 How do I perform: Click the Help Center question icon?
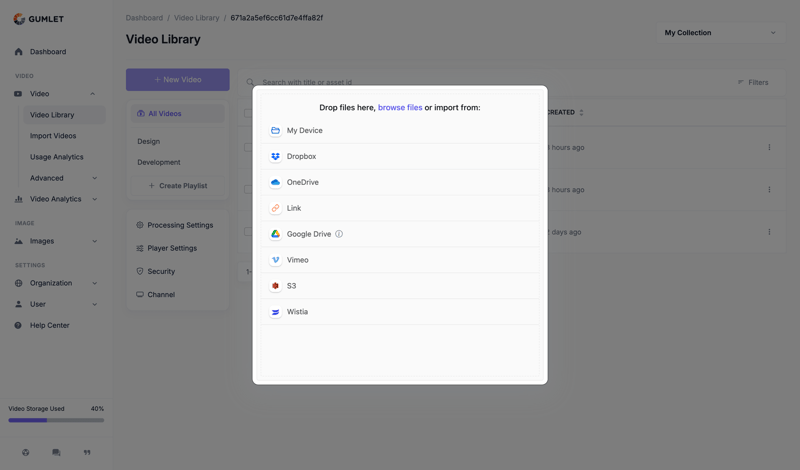click(18, 326)
